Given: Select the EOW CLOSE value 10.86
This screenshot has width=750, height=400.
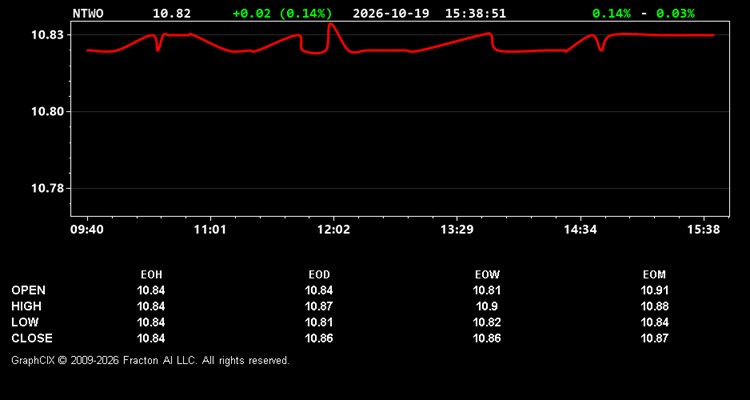Looking at the screenshot, I should coord(487,338).
